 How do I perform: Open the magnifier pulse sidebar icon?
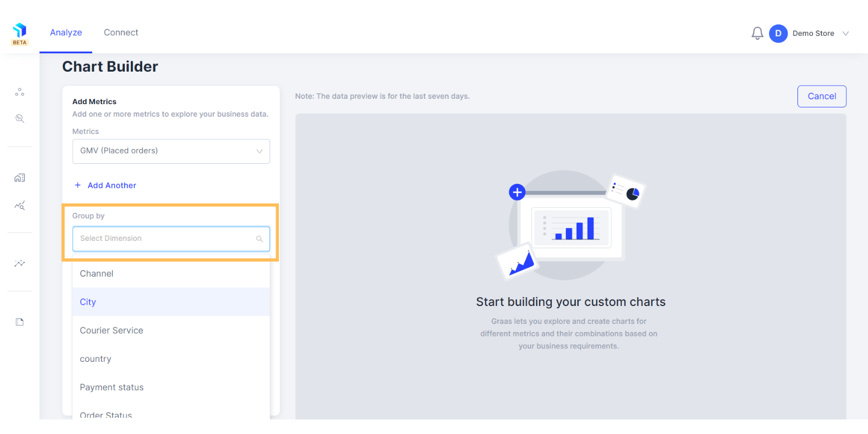[x=20, y=118]
